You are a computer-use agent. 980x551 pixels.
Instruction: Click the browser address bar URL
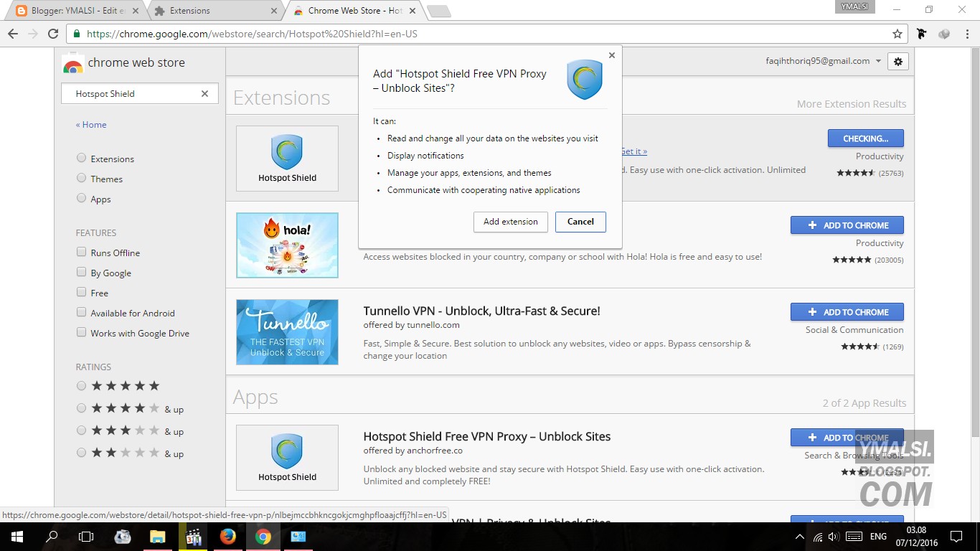click(252, 34)
